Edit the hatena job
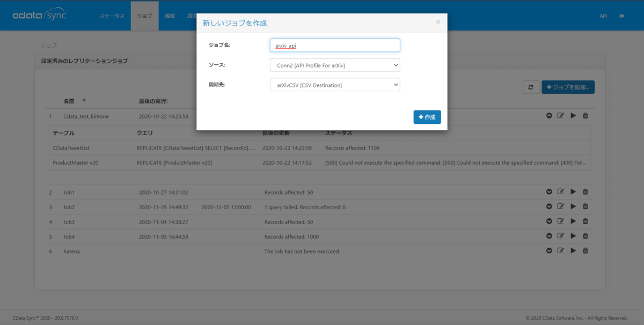 [x=561, y=250]
